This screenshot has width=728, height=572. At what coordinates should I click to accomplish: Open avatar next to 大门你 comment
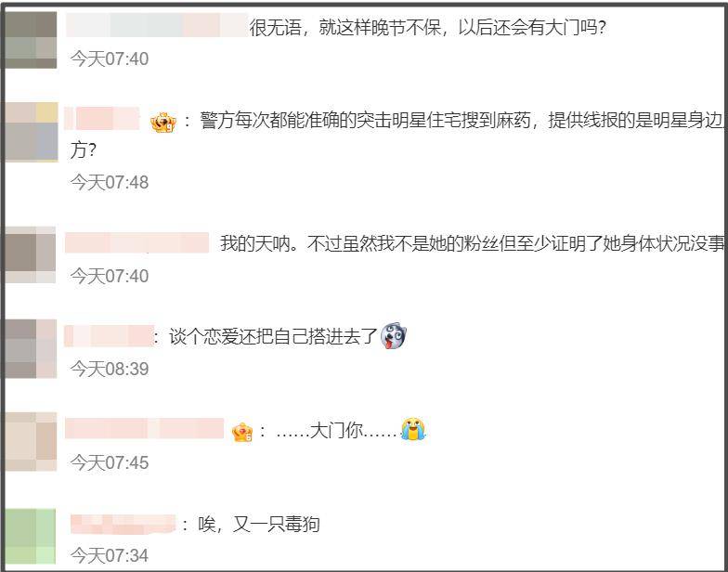coord(31,442)
